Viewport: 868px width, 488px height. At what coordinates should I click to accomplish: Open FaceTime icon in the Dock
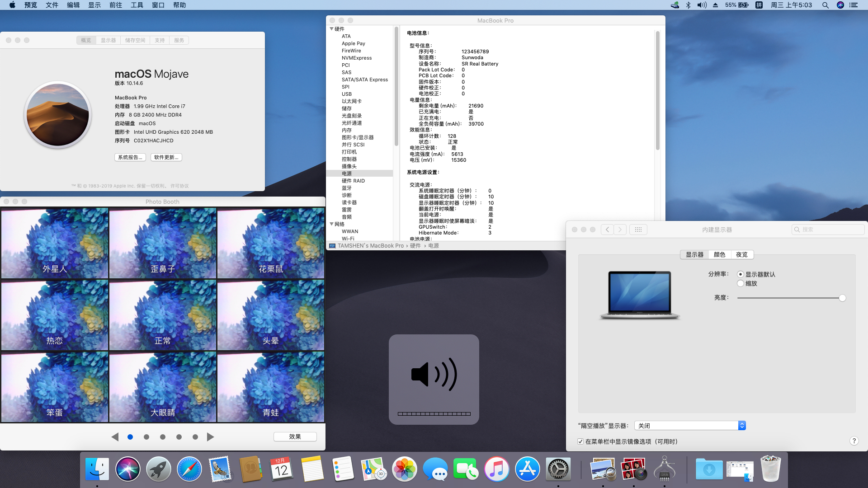(x=466, y=469)
